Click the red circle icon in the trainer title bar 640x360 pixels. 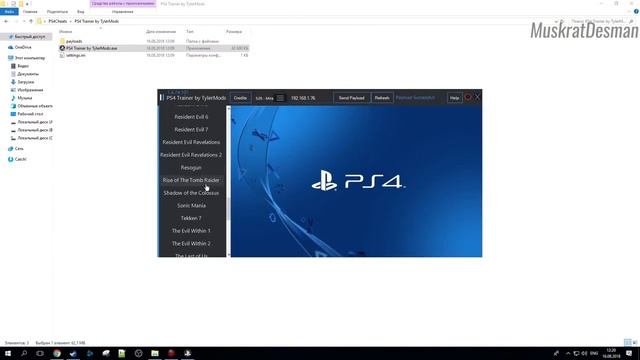pos(468,97)
